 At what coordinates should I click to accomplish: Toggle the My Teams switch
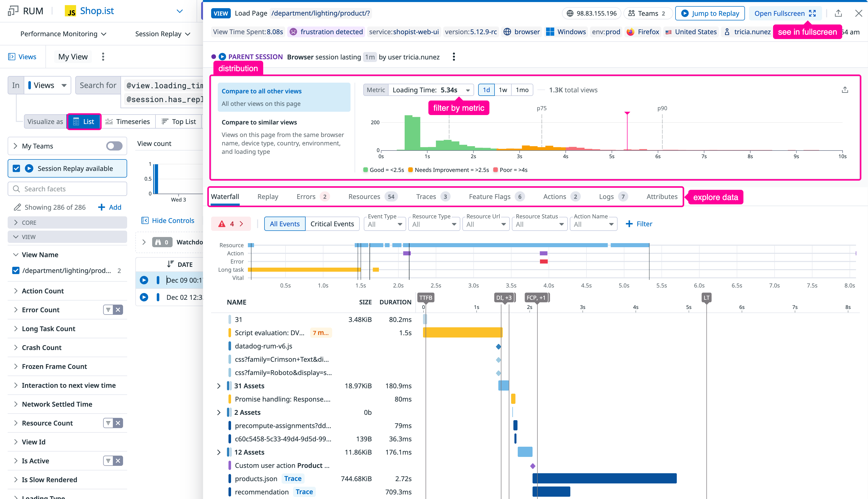(x=114, y=146)
